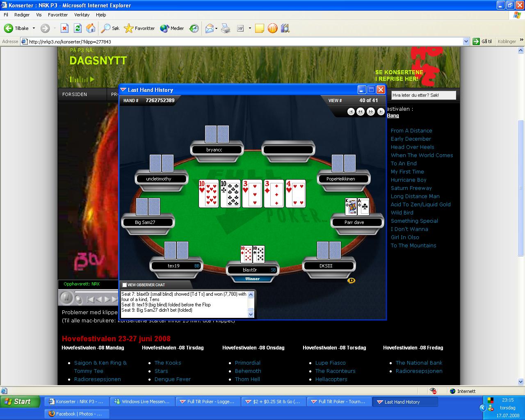Click the media player seek bar

click(x=97, y=292)
